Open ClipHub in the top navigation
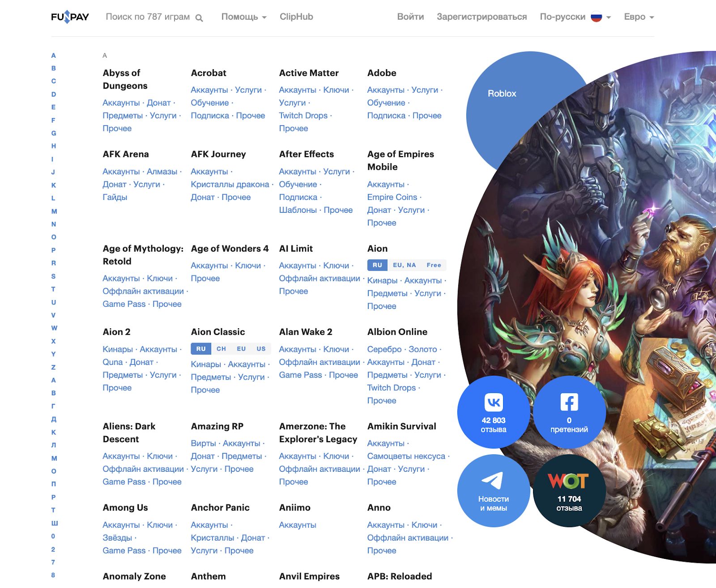Image resolution: width=716 pixels, height=588 pixels. click(296, 17)
